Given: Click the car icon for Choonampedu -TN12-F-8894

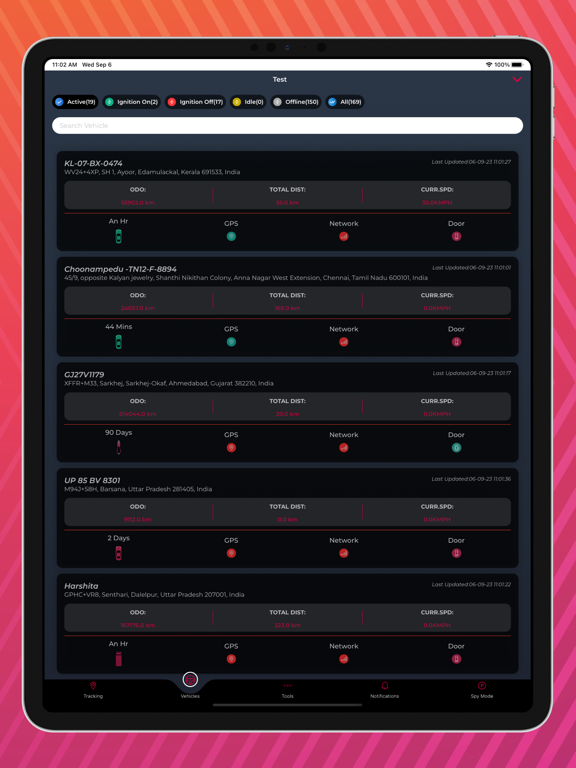Looking at the screenshot, I should [x=119, y=342].
